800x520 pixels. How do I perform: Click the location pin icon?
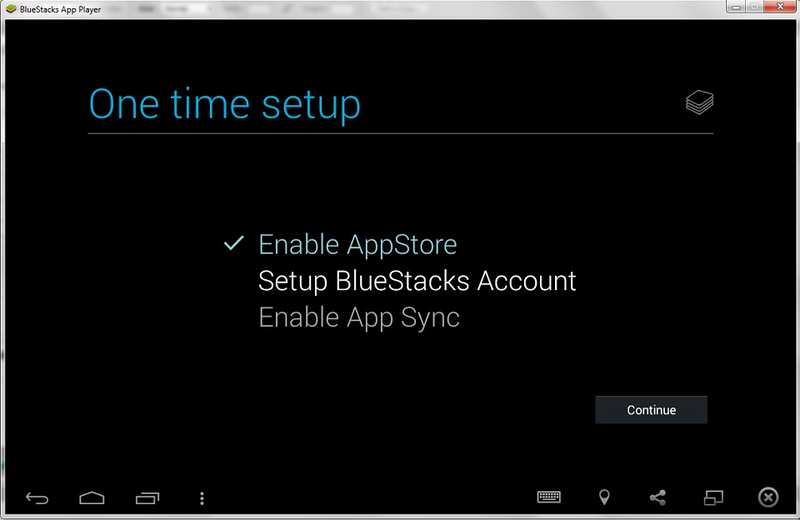click(604, 497)
